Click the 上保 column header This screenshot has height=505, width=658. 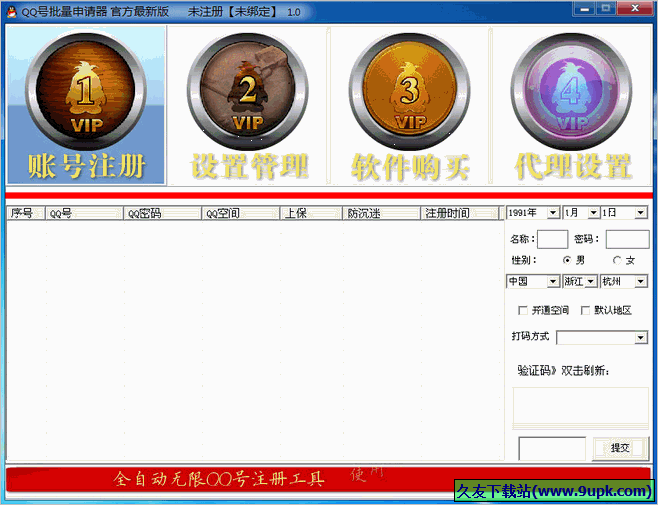click(311, 213)
